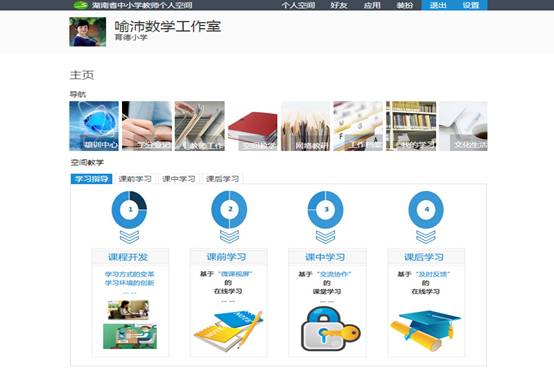
Task: Switch to the 课前学习 tab
Action: [135, 179]
